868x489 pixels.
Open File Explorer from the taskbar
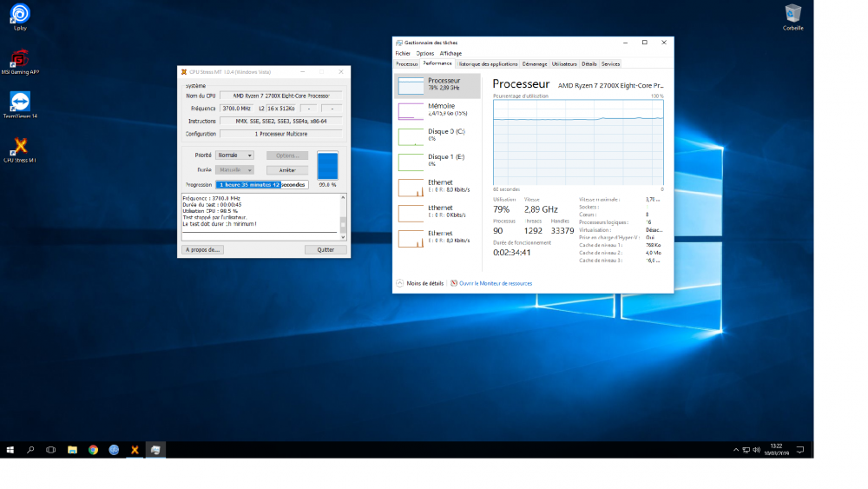coord(72,450)
